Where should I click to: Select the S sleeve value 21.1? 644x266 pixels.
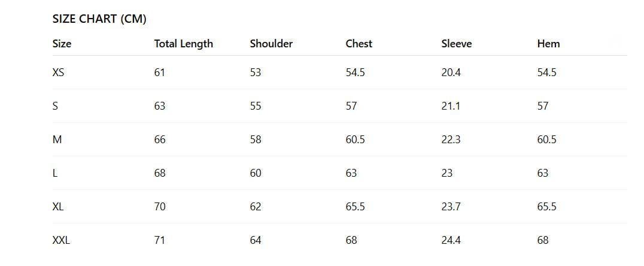(451, 106)
